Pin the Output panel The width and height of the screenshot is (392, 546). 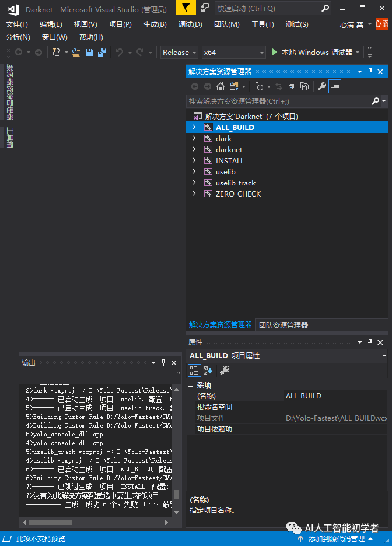(163, 362)
